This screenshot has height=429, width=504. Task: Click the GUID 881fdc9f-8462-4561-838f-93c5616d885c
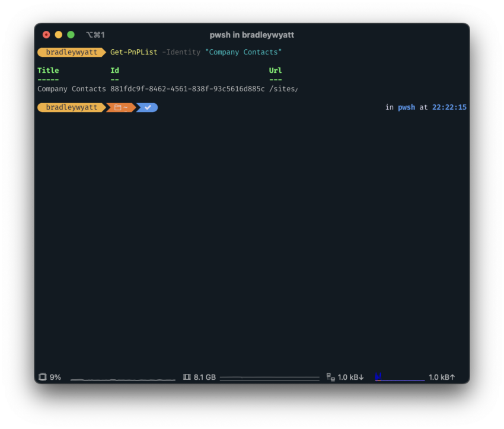[x=187, y=89]
